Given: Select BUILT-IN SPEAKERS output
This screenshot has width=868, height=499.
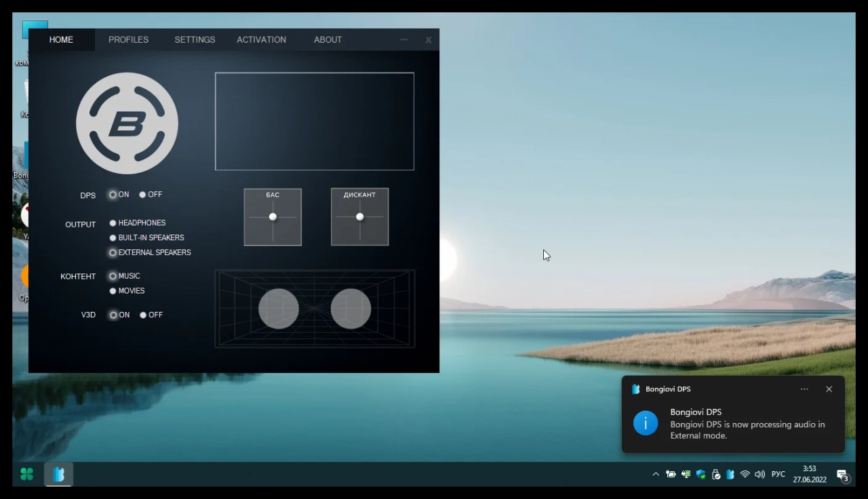Looking at the screenshot, I should coord(147,238).
